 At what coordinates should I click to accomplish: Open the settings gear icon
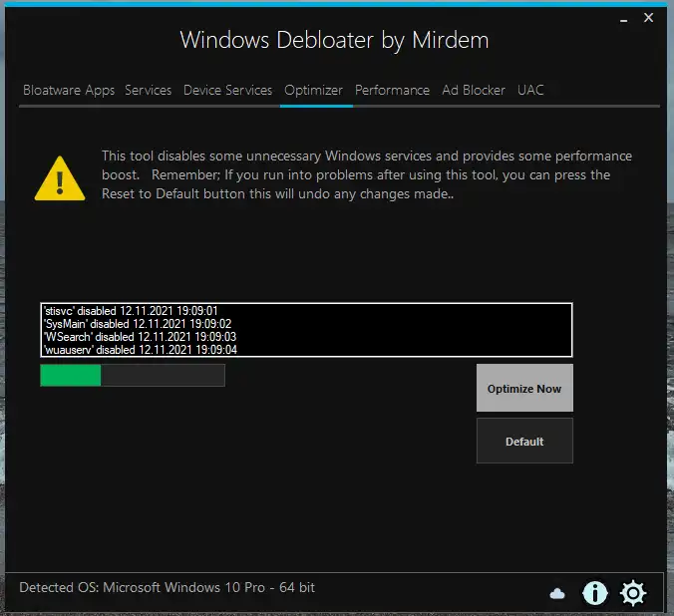633,593
